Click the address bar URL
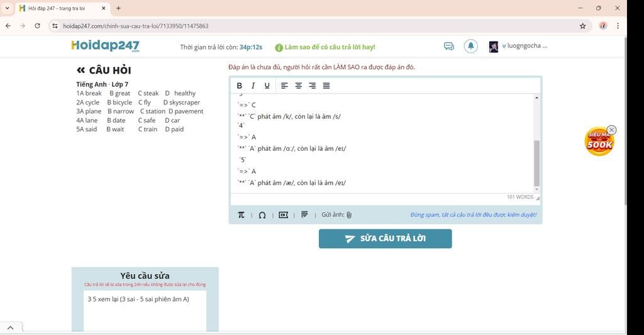This screenshot has height=335, width=644. (136, 26)
